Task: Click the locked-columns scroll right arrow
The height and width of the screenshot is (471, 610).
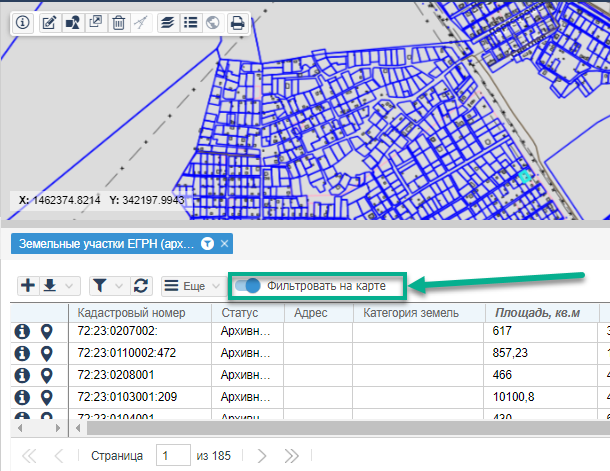Action: pyautogui.click(x=58, y=428)
